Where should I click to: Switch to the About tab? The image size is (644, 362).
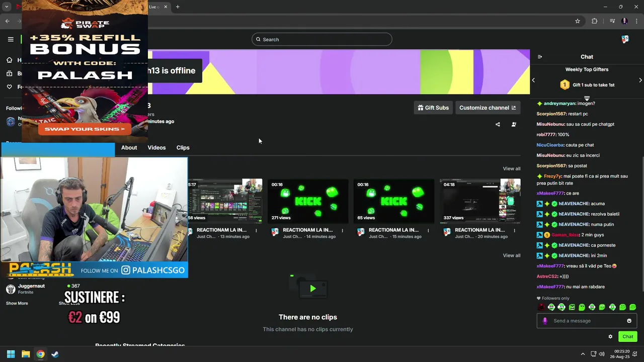pos(129,147)
